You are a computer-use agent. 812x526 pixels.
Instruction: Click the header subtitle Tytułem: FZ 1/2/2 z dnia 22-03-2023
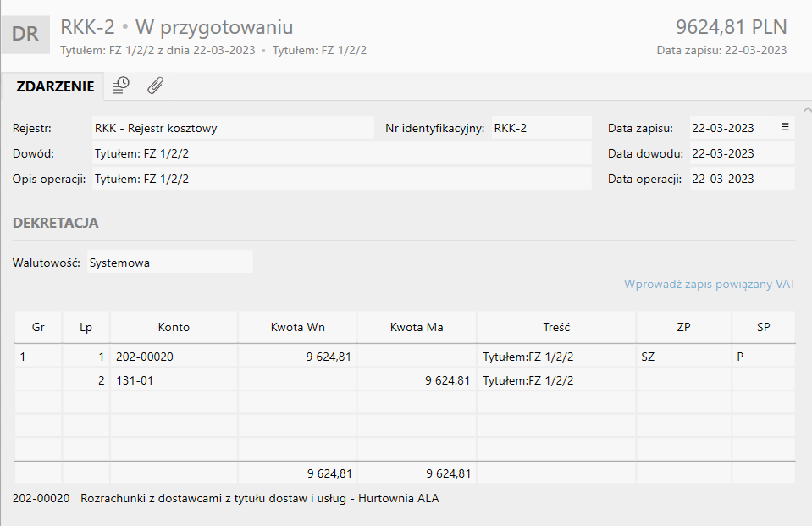[x=157, y=50]
